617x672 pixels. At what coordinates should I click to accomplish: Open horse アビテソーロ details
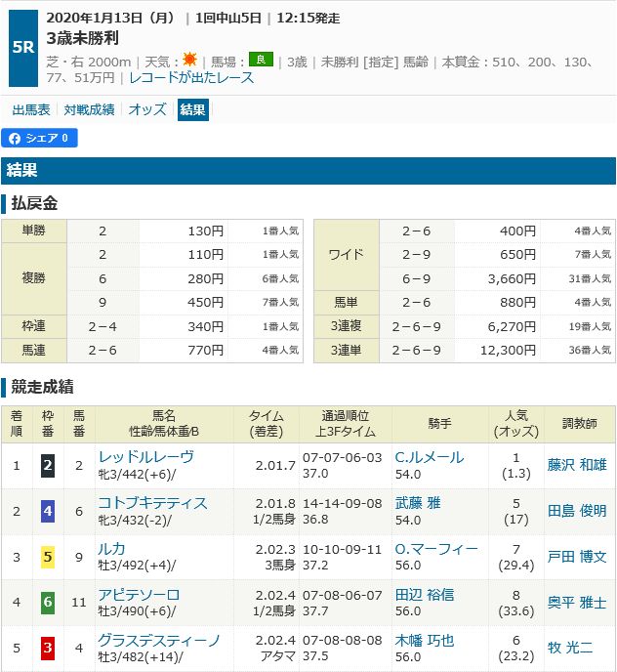tap(140, 595)
